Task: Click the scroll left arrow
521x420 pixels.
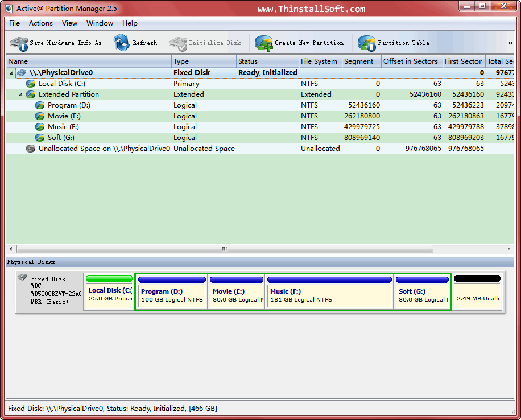Action: coord(11,249)
